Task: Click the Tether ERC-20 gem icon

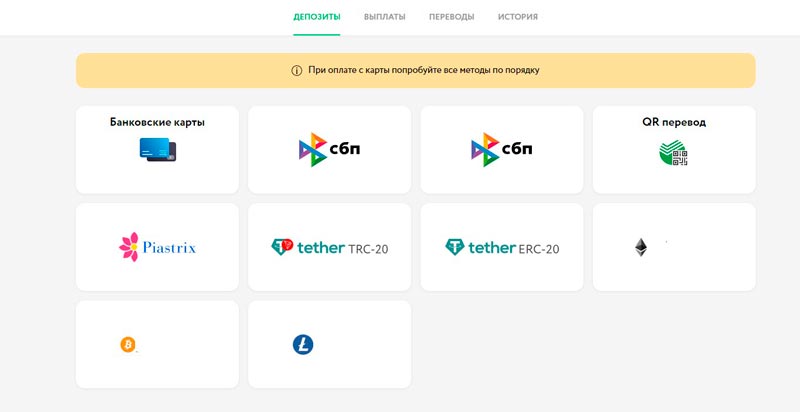Action: pyautogui.click(x=455, y=247)
